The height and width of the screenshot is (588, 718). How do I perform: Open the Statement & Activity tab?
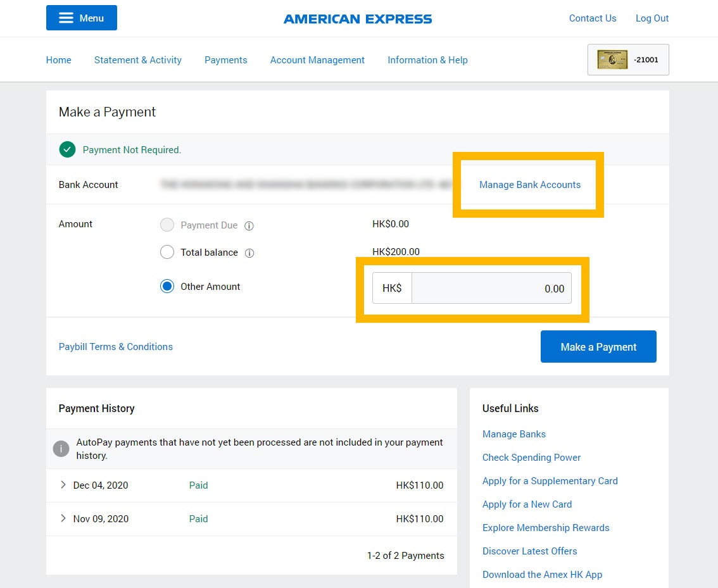137,60
